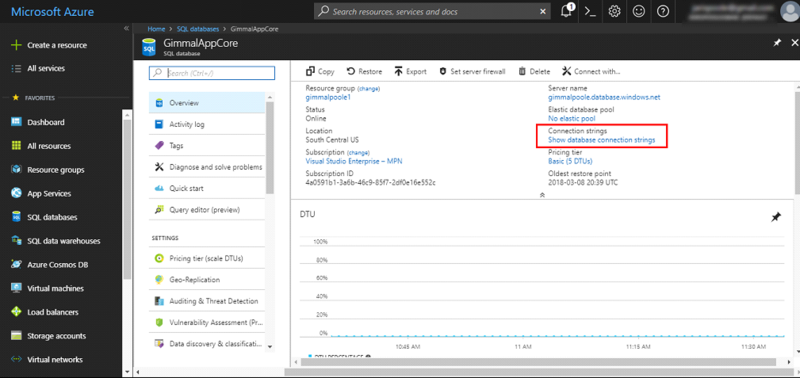Image resolution: width=800 pixels, height=378 pixels.
Task: Go to SQL databases breadcrumb
Action: [x=198, y=29]
